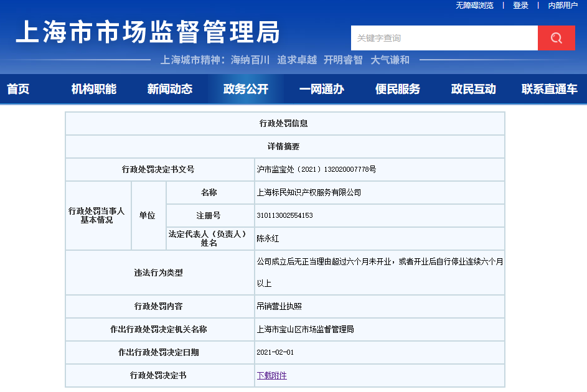This screenshot has width=587, height=392.
Task: Click the 登录 login link
Action: point(520,6)
